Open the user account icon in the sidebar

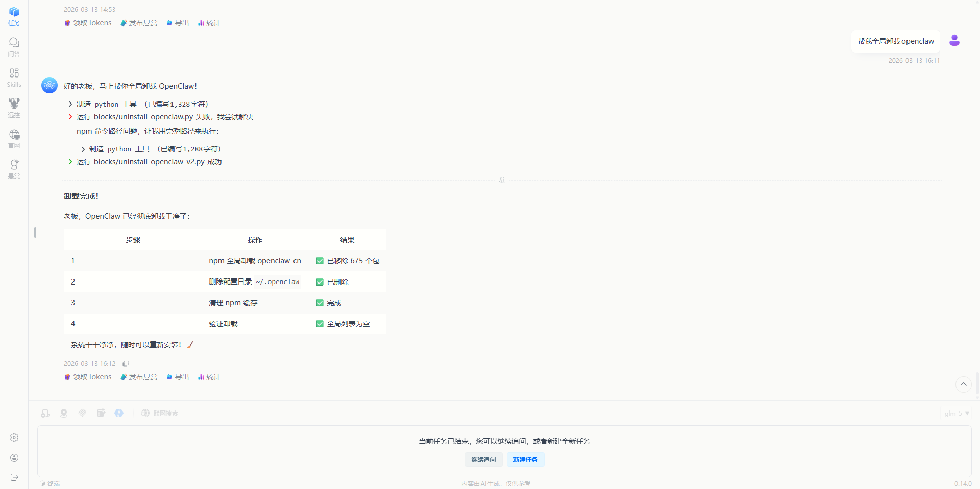pos(14,458)
